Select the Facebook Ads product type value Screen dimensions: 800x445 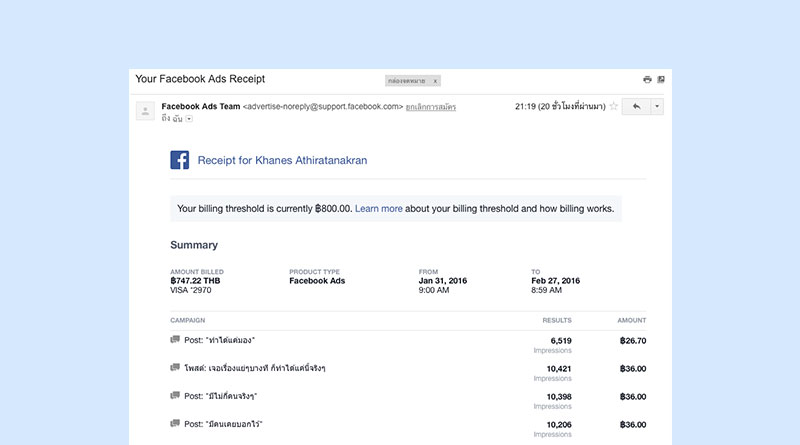pyautogui.click(x=317, y=281)
